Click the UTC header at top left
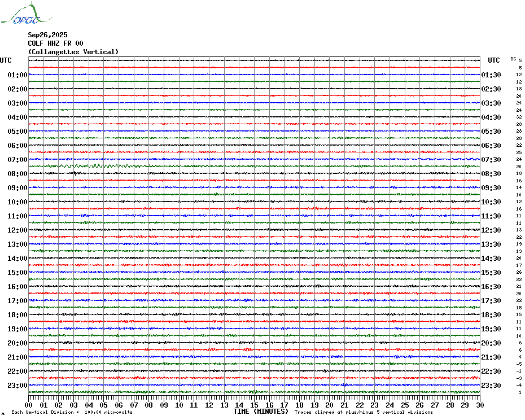This screenshot has height=420, width=525. tap(6, 60)
